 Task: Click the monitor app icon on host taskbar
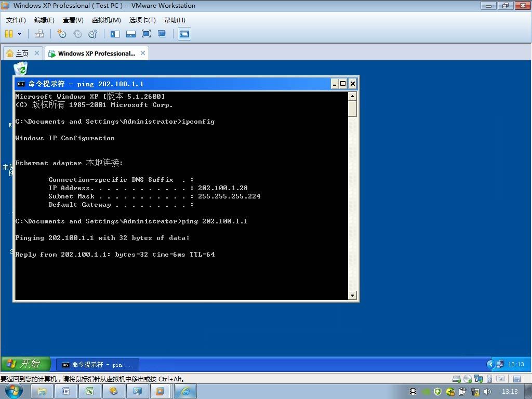pyautogui.click(x=137, y=392)
